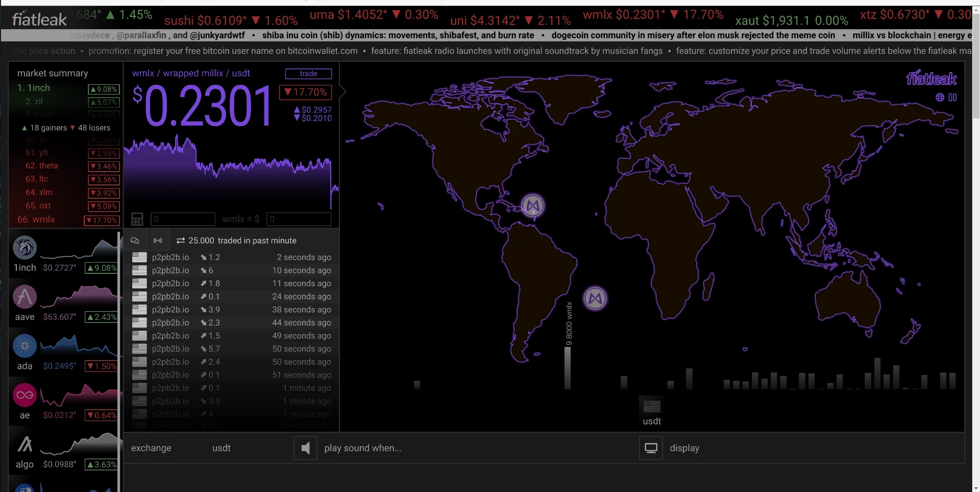Click the trade row 38 seconds ago
The width and height of the screenshot is (980, 492).
[232, 310]
